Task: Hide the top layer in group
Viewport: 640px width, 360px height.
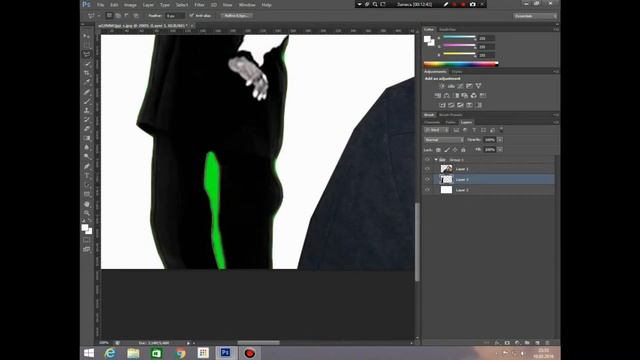Action: click(x=427, y=169)
